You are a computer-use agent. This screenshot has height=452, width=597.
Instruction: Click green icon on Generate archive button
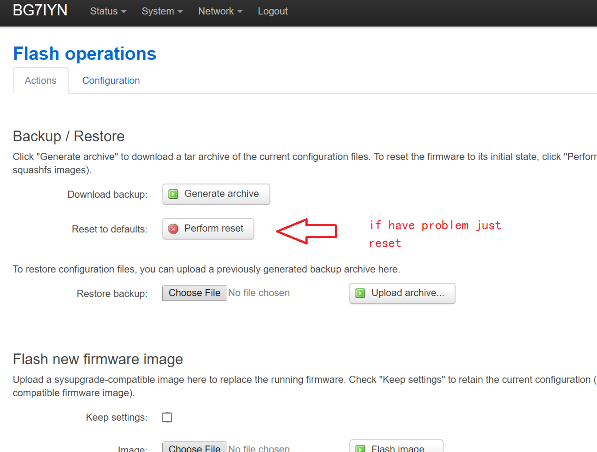[173, 194]
